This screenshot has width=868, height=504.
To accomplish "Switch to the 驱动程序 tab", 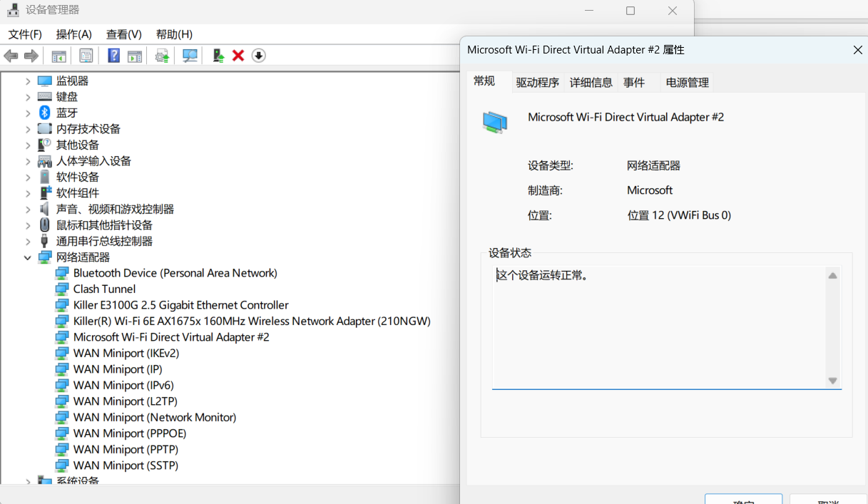I will pyautogui.click(x=538, y=83).
